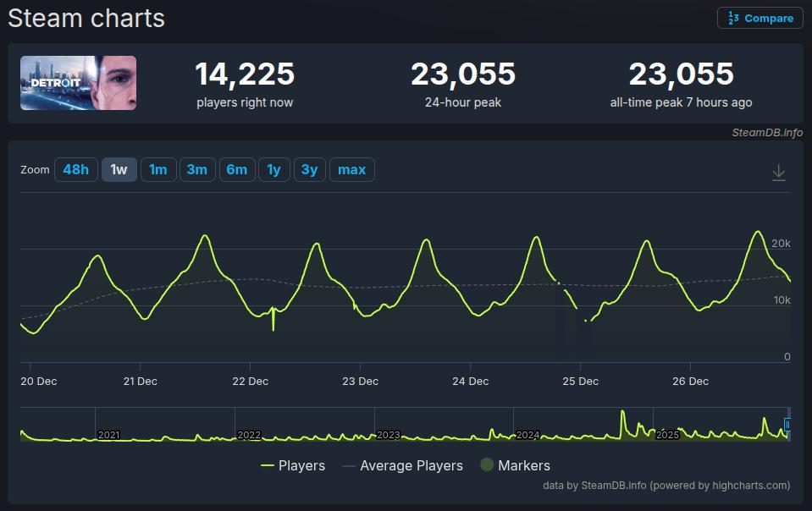Click the highcharts.com credits text
812x511 pixels.
click(666, 486)
